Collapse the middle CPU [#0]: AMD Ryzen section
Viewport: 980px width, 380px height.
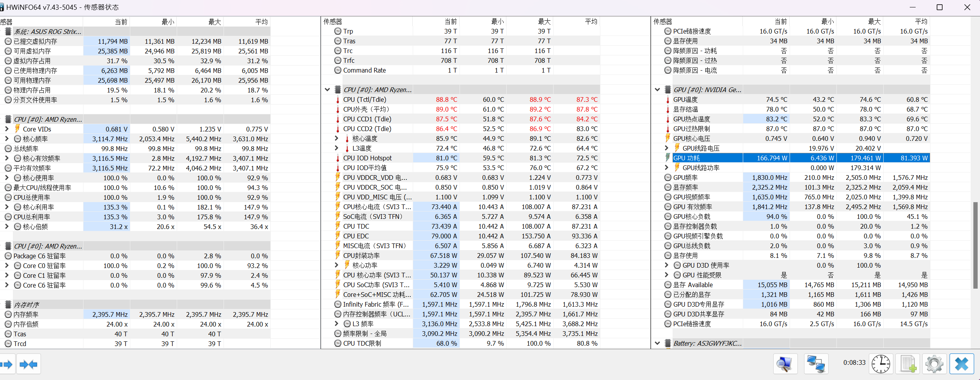tap(327, 90)
